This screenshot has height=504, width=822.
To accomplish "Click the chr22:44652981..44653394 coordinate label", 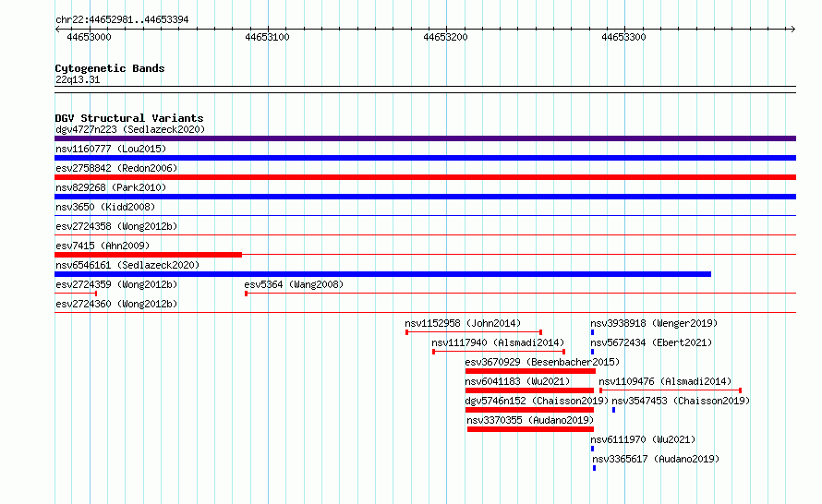I will pos(122,20).
